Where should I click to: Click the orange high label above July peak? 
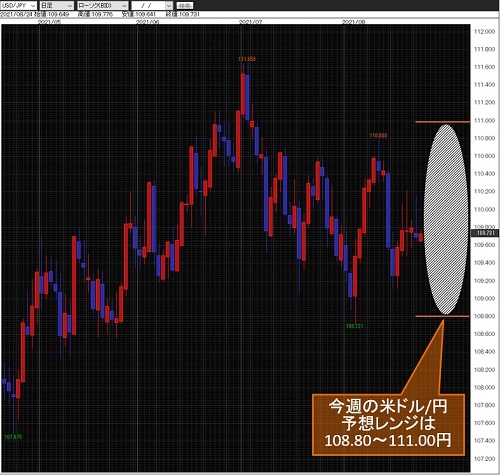247,59
